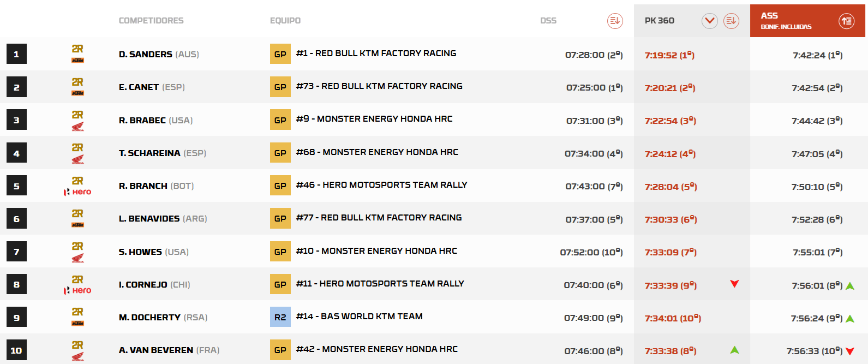Select team #14 - BAS WORLD KTM TEAM
Image resolution: width=868 pixels, height=364 pixels.
(x=360, y=317)
